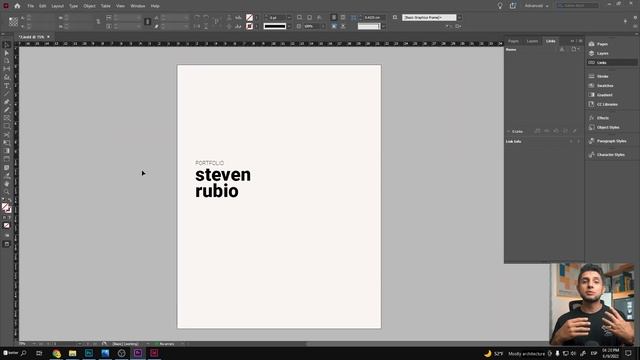Select the Gradient Swatch tool
Screen dimensions: 640x360
[x=7, y=151]
